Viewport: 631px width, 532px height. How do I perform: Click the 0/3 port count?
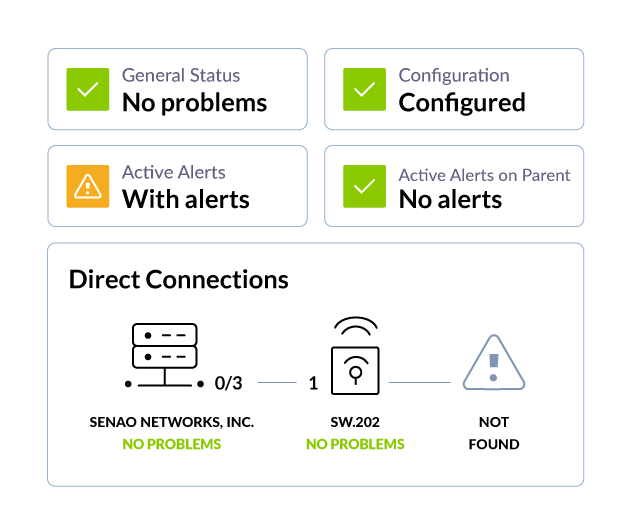point(229,383)
